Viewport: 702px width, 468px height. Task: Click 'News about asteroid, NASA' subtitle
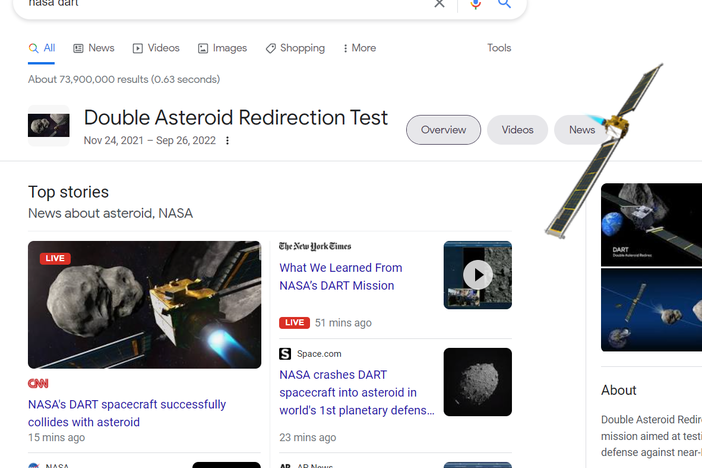click(x=111, y=213)
